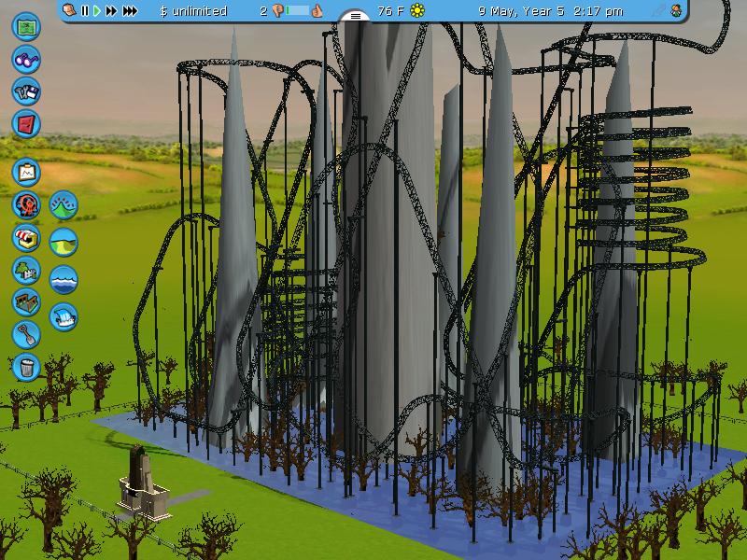Screen dimensions: 747x560
Task: Click the thumbs-down park rating icon
Action: [x=277, y=10]
